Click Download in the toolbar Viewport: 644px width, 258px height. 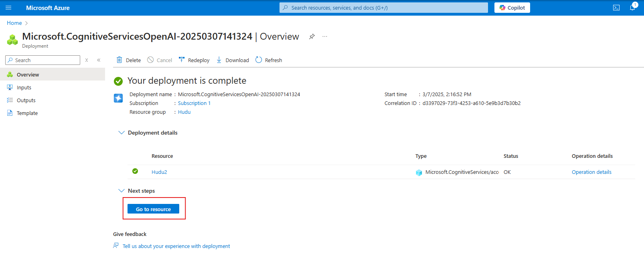(233, 60)
